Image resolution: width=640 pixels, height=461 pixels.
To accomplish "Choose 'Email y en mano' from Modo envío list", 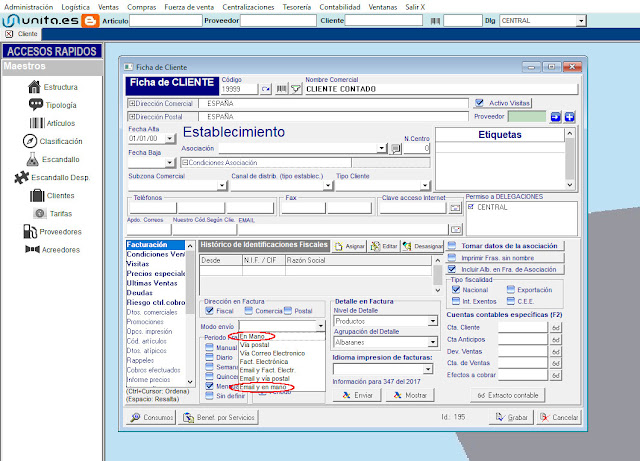I will point(266,387).
